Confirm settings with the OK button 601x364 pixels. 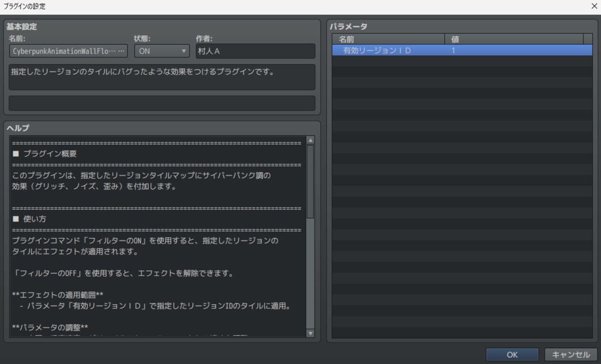click(512, 354)
